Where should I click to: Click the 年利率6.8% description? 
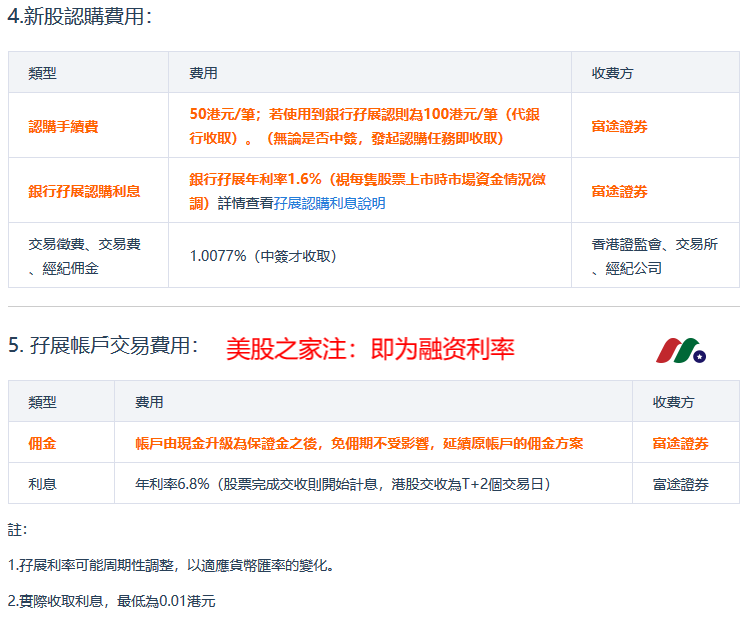[x=343, y=484]
